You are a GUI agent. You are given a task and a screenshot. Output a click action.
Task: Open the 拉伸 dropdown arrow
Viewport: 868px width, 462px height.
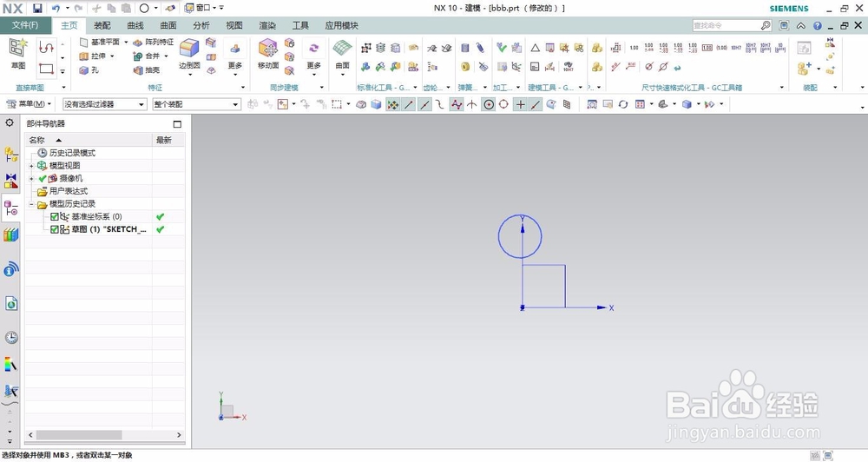pos(112,56)
